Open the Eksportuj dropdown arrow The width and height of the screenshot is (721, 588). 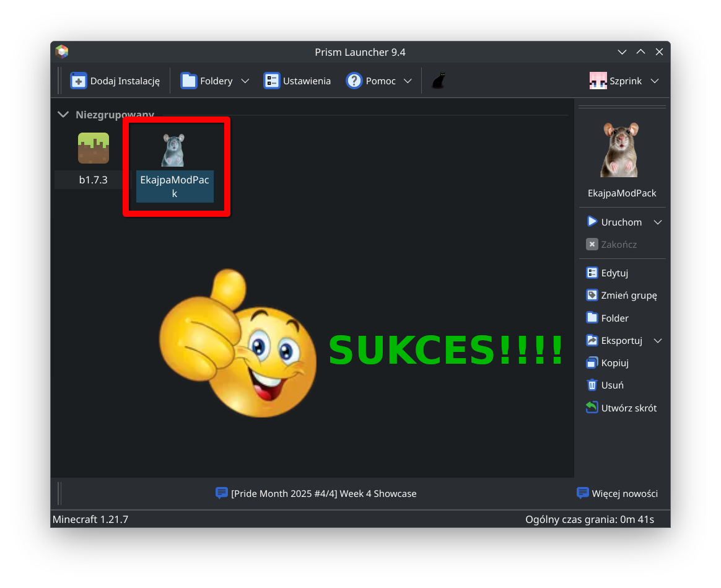pyautogui.click(x=658, y=341)
